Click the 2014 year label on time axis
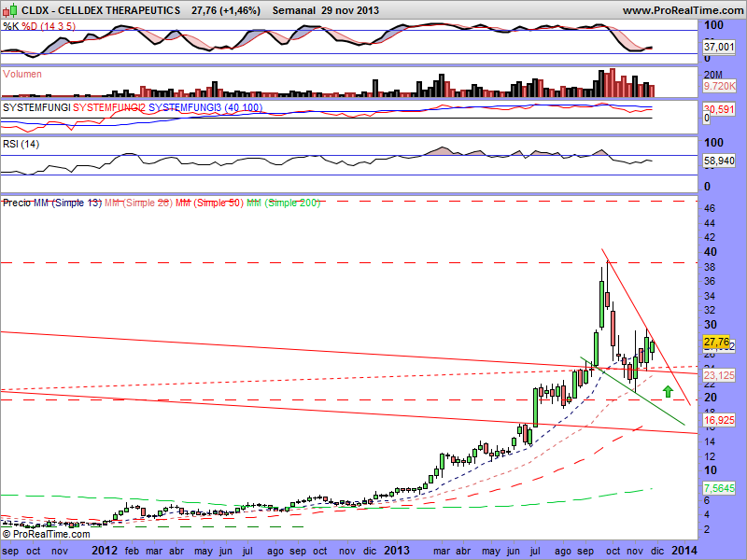The width and height of the screenshot is (747, 560). (684, 551)
